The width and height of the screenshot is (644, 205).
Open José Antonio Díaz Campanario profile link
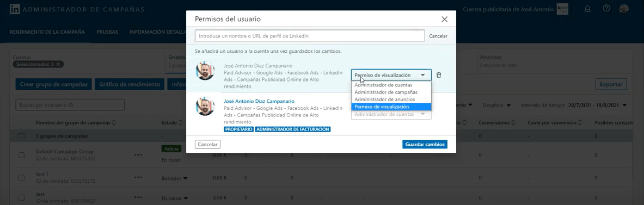259,101
